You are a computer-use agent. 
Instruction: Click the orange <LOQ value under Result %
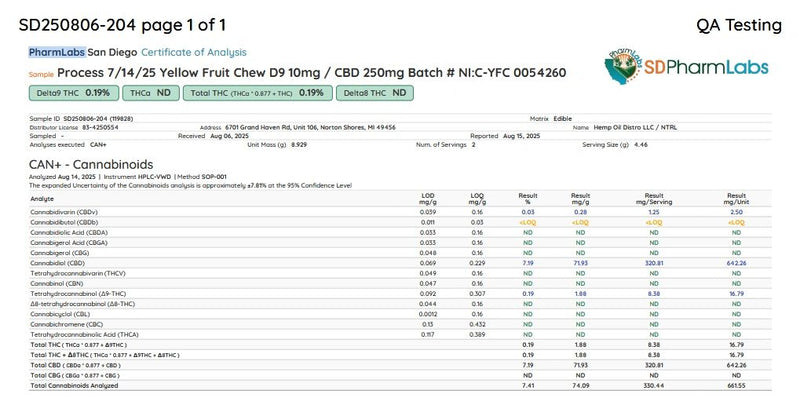tap(528, 220)
